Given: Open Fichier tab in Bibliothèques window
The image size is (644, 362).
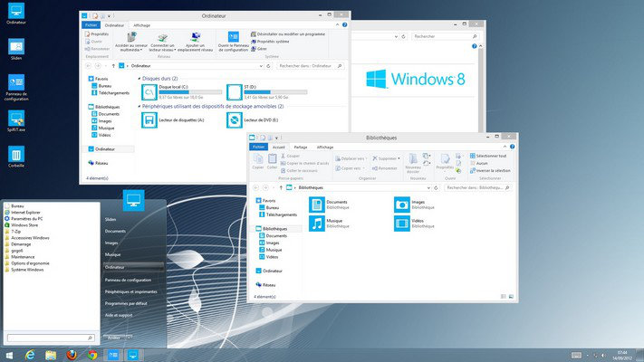Looking at the screenshot, I should coord(258,147).
